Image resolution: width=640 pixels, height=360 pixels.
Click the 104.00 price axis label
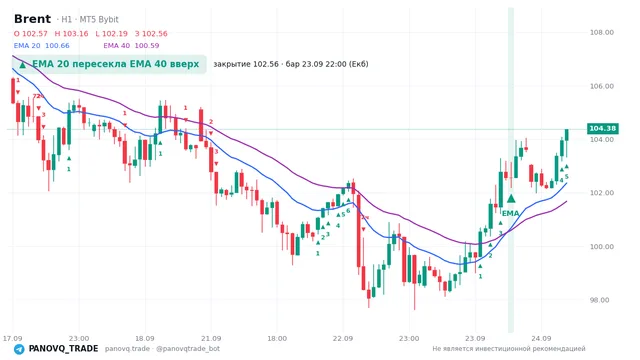(602, 140)
